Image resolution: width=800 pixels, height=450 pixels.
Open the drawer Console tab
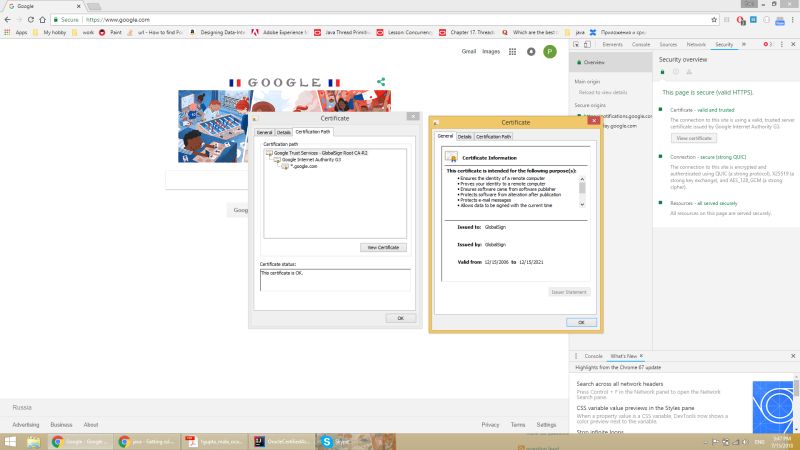593,356
